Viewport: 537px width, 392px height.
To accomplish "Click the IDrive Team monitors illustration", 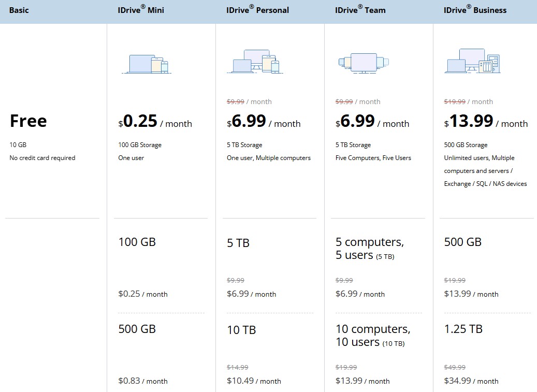I will pyautogui.click(x=364, y=63).
